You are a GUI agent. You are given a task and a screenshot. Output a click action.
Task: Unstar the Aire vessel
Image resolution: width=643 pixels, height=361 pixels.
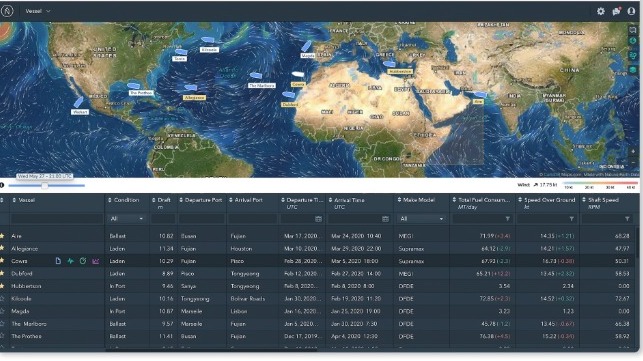point(2,236)
